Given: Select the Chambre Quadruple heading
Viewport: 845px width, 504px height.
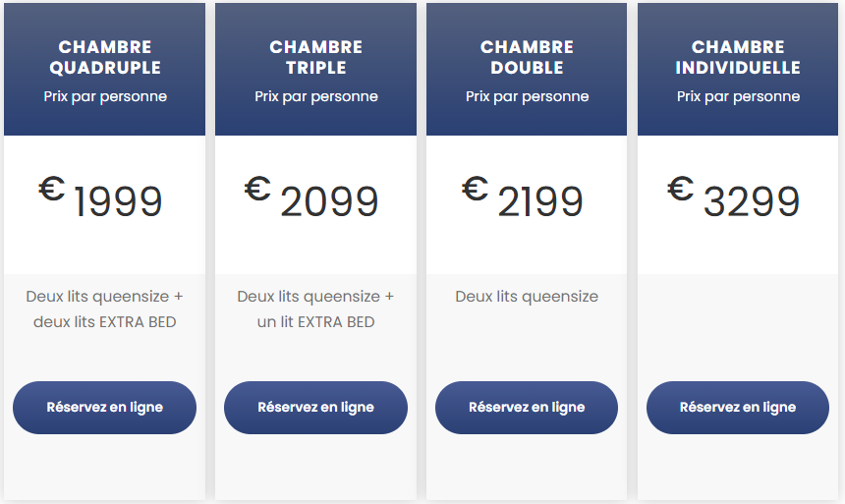Looking at the screenshot, I should click(105, 57).
